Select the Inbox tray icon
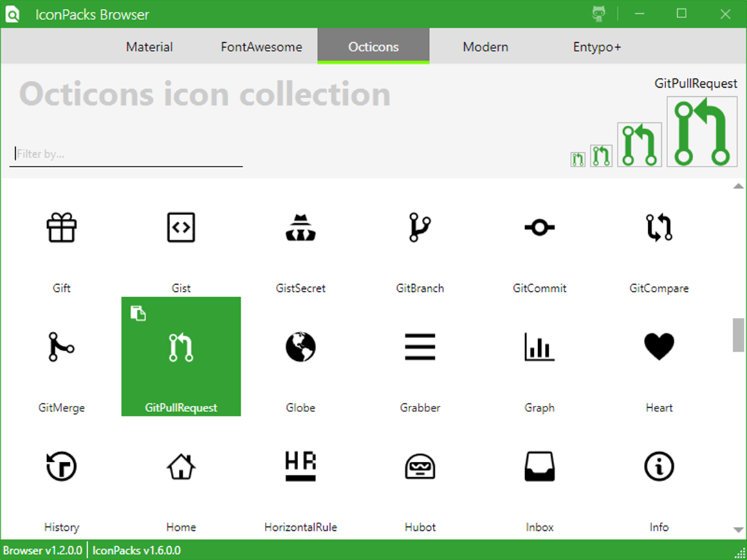This screenshot has width=747, height=560. pos(539,466)
